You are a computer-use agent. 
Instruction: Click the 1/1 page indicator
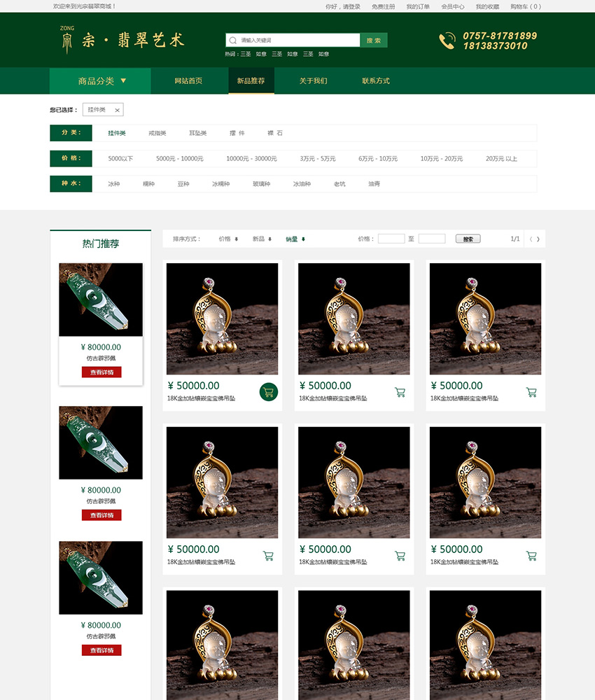(x=515, y=239)
